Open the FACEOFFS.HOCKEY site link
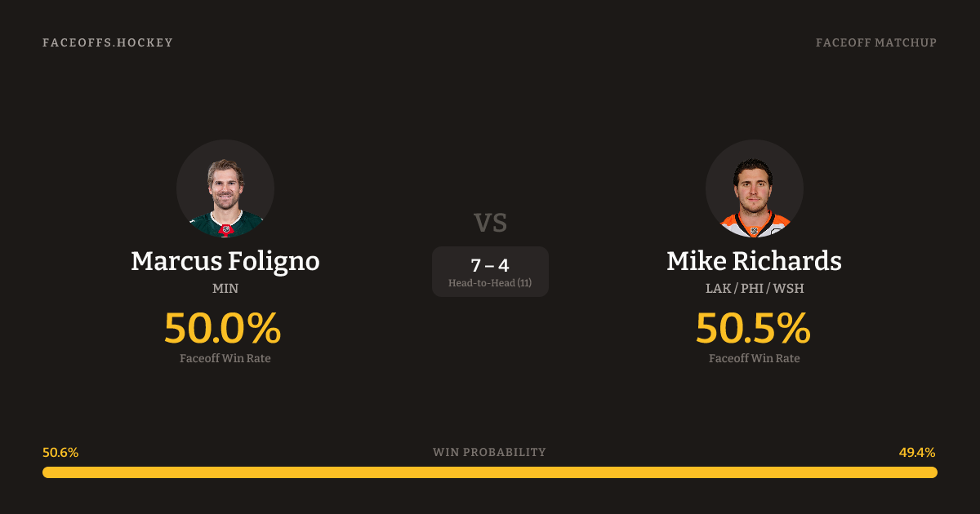 108,42
